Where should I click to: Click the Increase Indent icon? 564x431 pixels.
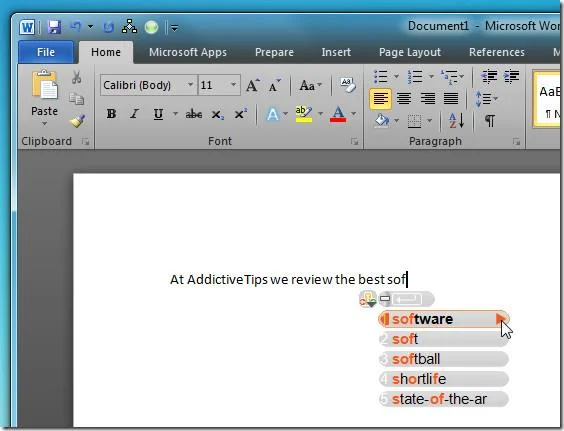(511, 76)
